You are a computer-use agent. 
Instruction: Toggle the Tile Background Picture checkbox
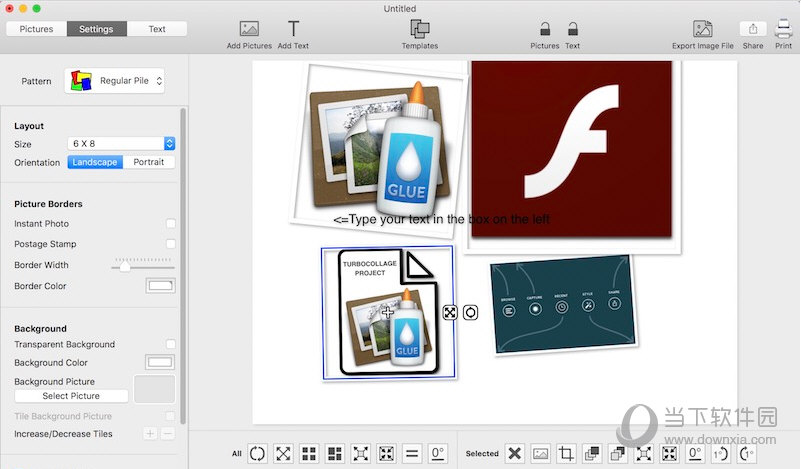pyautogui.click(x=171, y=416)
